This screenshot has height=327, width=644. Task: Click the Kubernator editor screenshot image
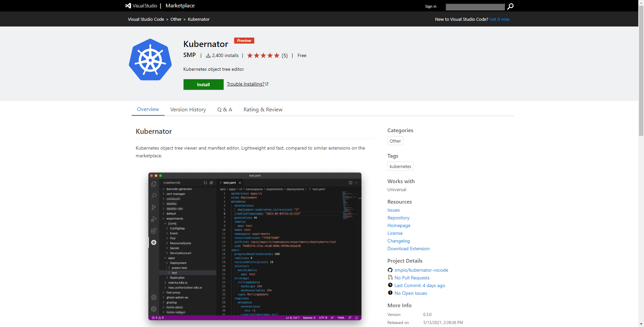coord(255,247)
